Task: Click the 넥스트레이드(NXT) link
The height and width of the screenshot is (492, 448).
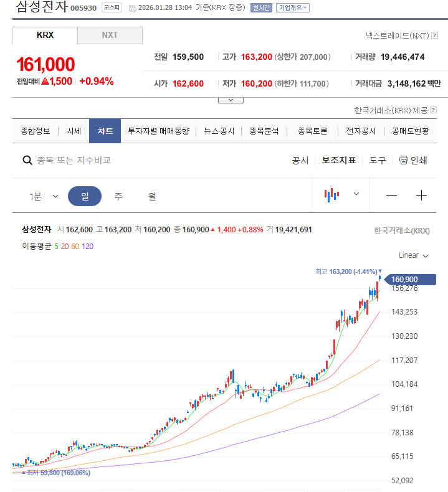Action: [397, 35]
